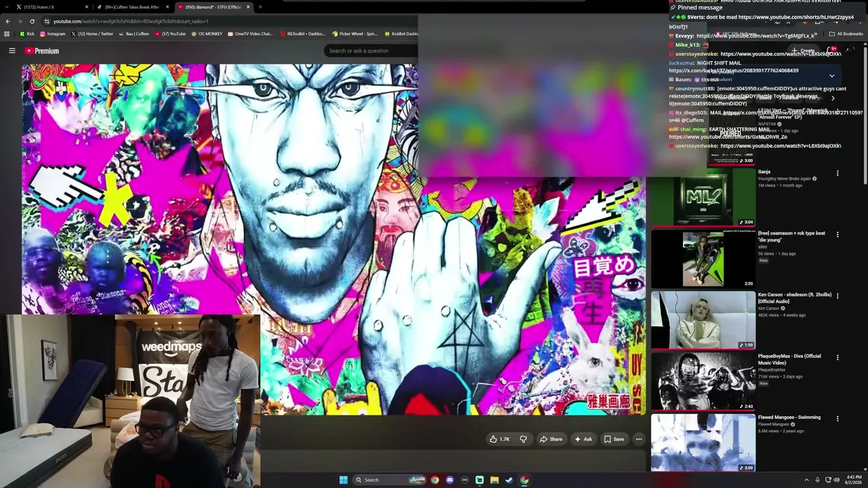
Task: Reload the current YouTube page
Action: pyautogui.click(x=33, y=21)
